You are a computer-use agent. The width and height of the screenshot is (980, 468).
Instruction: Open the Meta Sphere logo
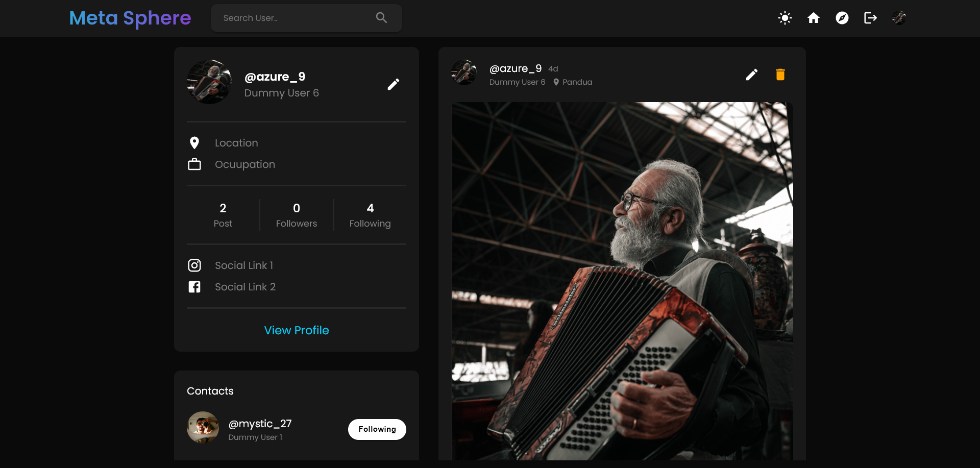coord(130,18)
